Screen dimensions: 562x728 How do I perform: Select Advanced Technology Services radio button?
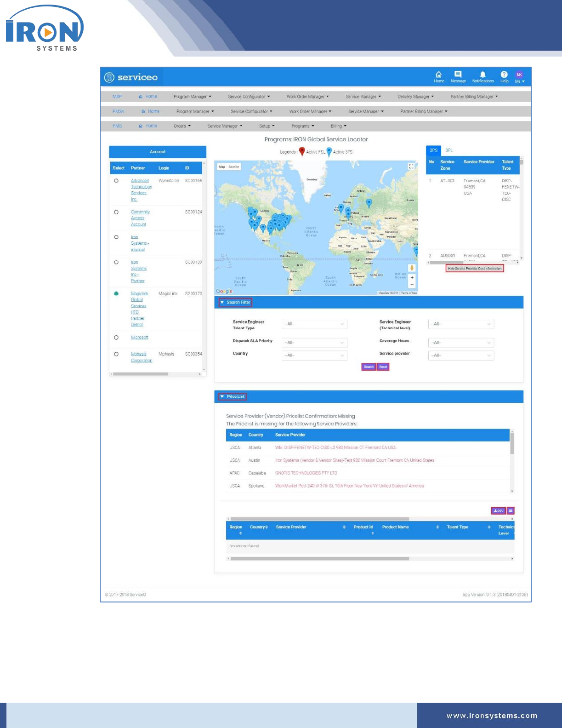click(x=116, y=181)
